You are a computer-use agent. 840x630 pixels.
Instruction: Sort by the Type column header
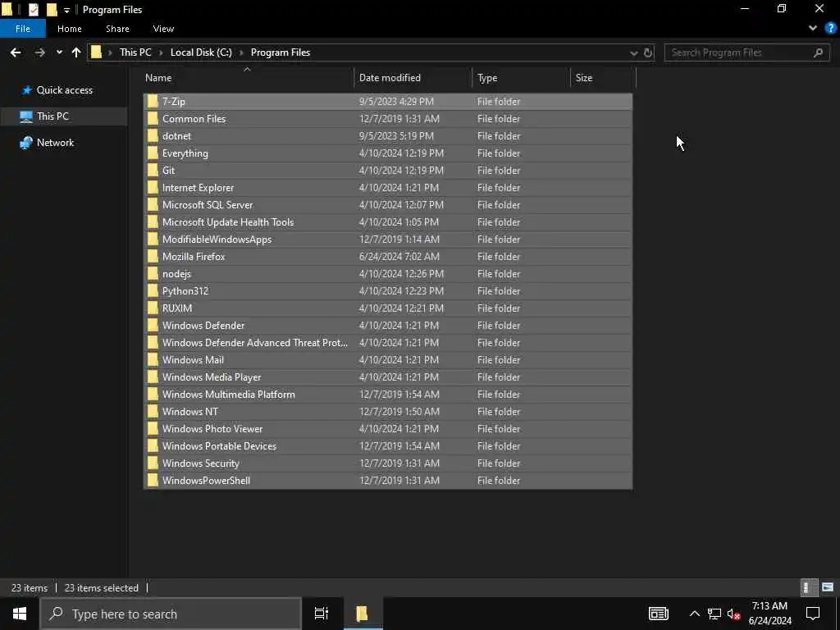pyautogui.click(x=487, y=78)
